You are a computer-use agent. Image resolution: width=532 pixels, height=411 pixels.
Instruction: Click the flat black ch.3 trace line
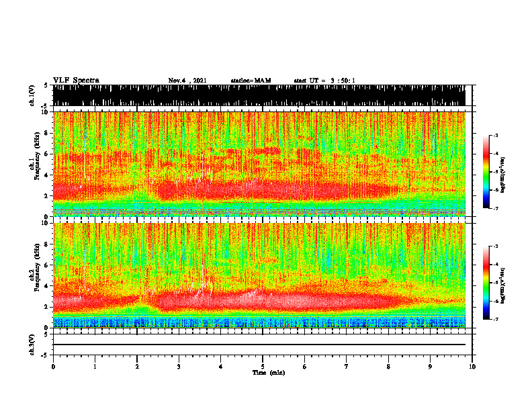259,345
